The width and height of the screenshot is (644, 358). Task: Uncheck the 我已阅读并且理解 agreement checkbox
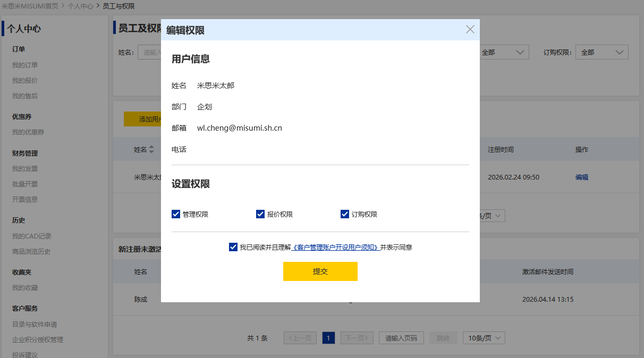point(233,247)
